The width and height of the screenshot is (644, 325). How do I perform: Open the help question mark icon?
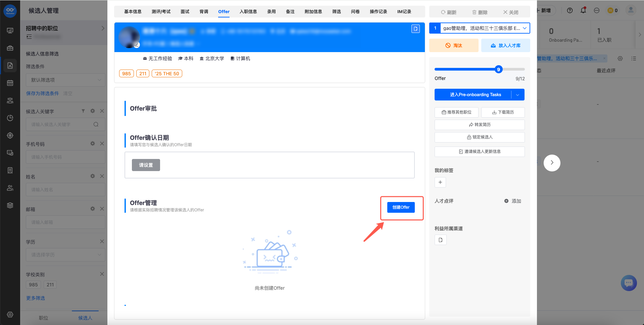pyautogui.click(x=570, y=10)
